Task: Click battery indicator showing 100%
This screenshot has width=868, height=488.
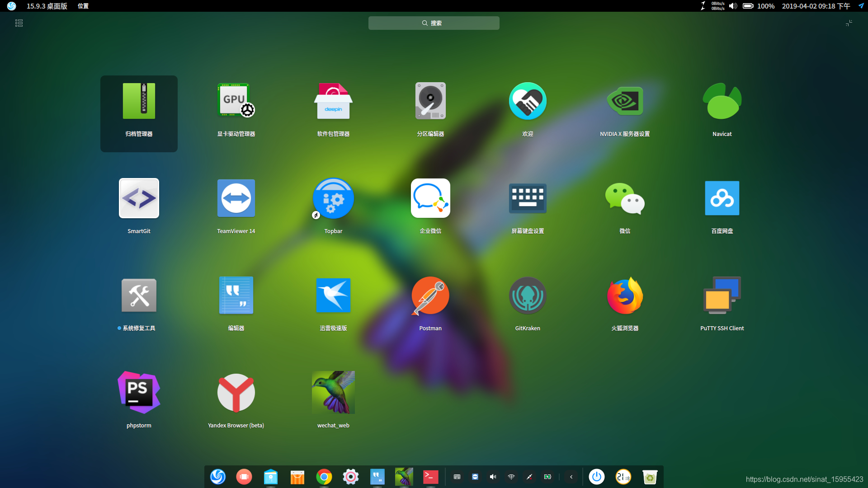Action: (x=758, y=6)
